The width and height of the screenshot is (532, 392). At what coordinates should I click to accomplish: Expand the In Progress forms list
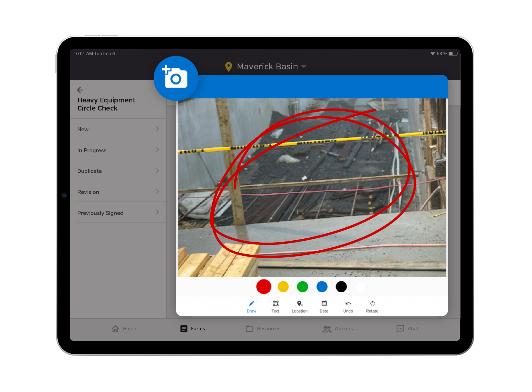click(x=118, y=150)
